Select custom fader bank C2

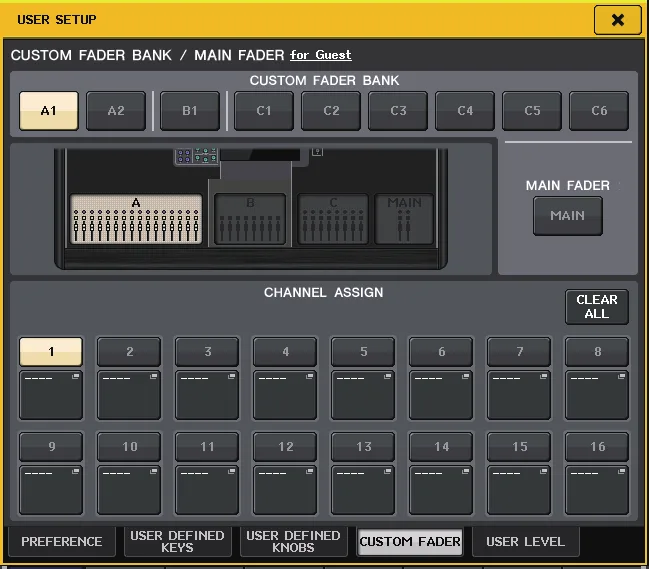click(331, 111)
